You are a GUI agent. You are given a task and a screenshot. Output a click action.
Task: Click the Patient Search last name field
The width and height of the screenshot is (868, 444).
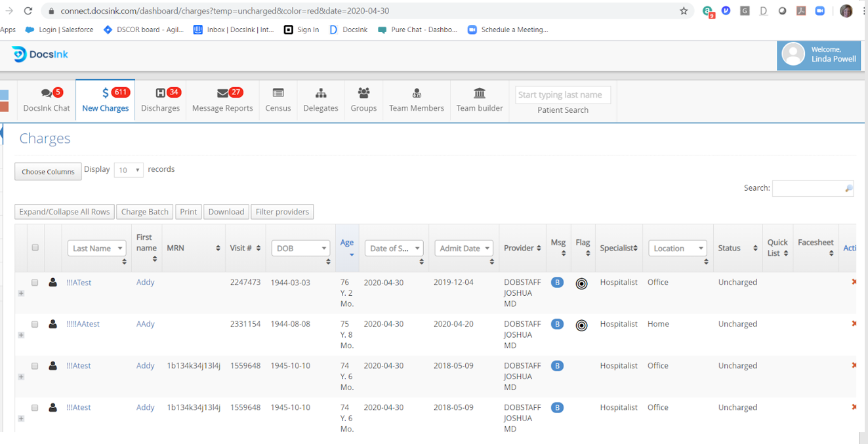[x=563, y=94]
